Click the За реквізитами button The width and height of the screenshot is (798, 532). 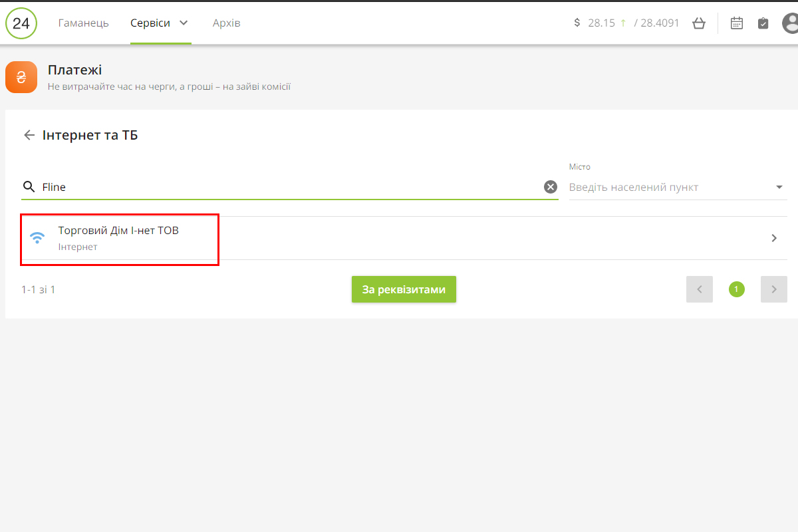(x=404, y=289)
